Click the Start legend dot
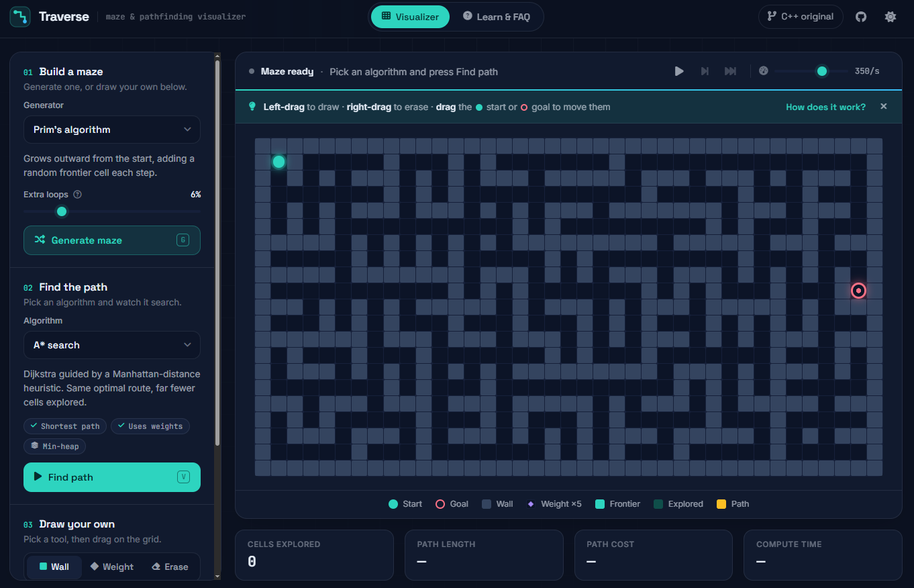Image resolution: width=914 pixels, height=588 pixels. click(x=393, y=504)
